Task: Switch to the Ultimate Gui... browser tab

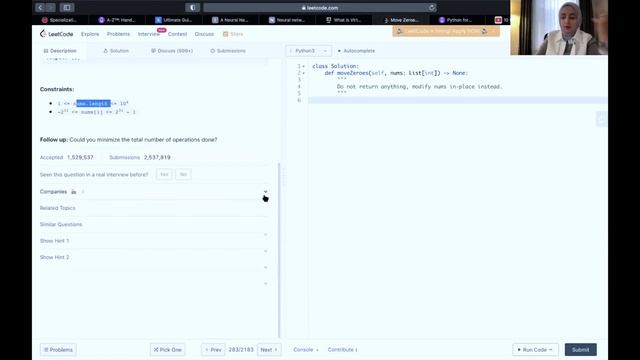Action: [x=173, y=20]
